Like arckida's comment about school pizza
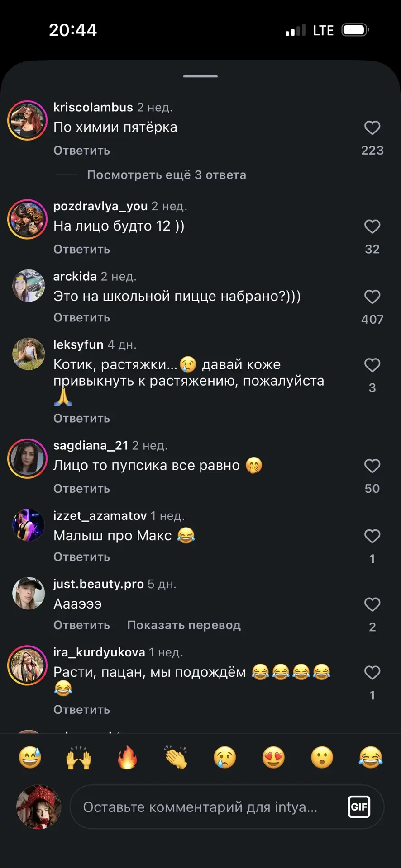 (372, 297)
